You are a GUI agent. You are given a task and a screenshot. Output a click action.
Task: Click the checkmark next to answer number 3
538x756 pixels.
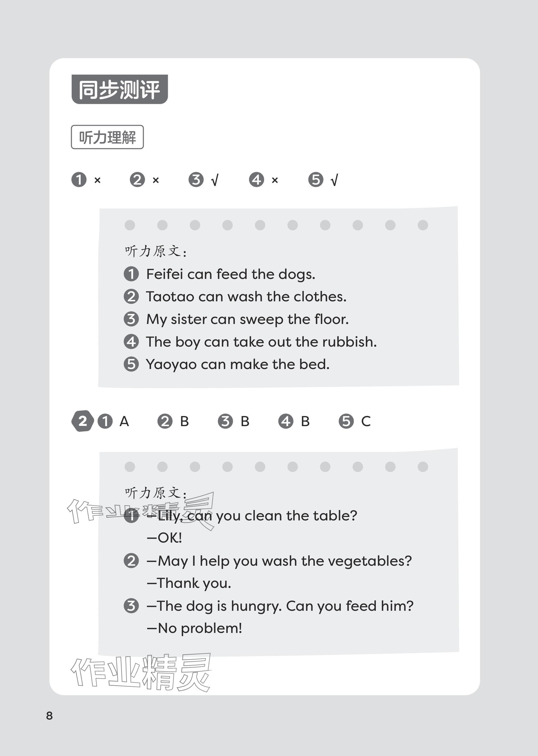215,180
